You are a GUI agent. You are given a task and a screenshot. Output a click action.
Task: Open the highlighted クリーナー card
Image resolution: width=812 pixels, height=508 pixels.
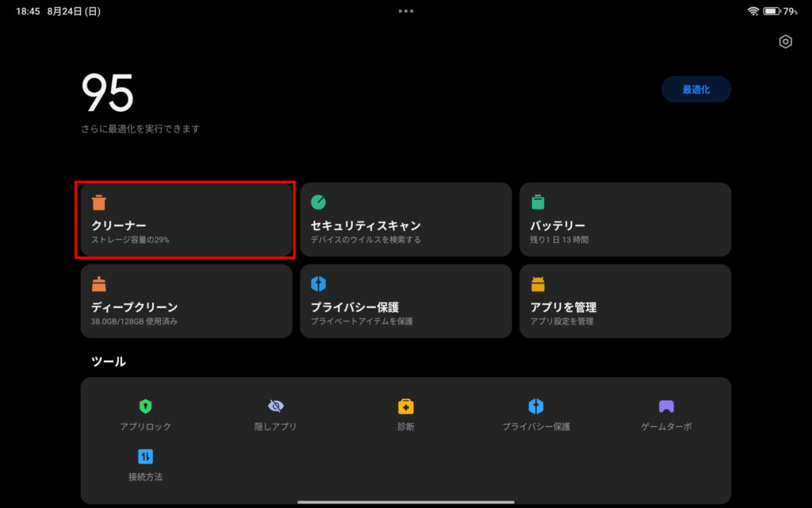tap(186, 220)
